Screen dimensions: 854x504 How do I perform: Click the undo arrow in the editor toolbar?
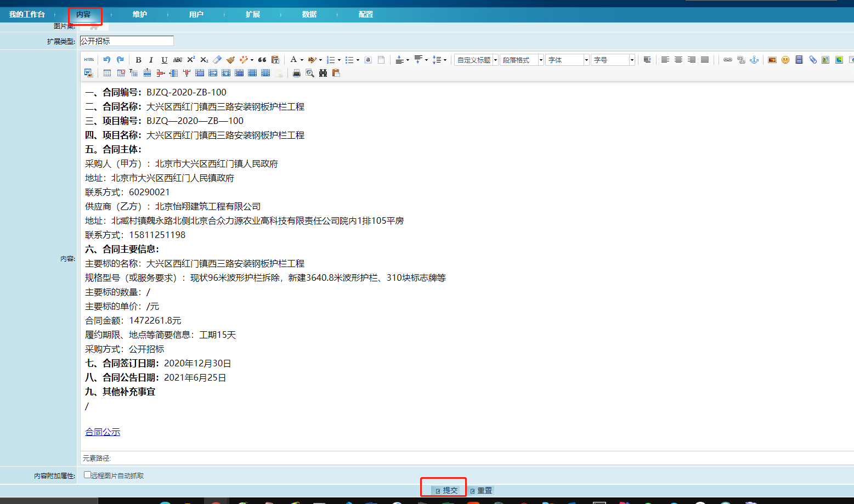(107, 60)
